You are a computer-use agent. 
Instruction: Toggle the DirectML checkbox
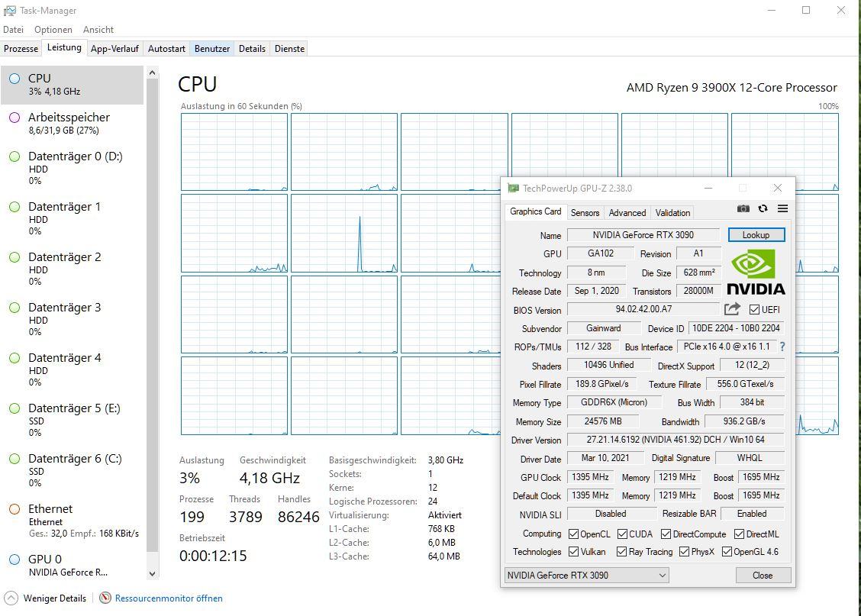click(739, 534)
